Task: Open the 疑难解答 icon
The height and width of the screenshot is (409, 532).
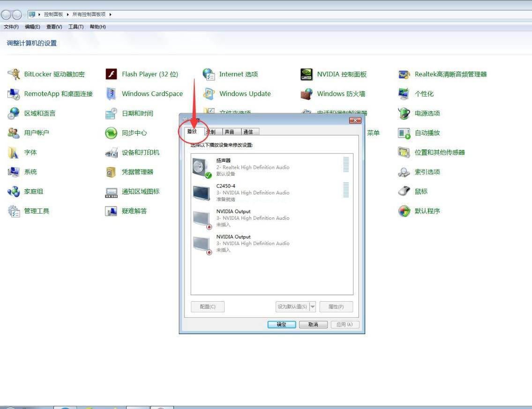Action: [x=111, y=211]
